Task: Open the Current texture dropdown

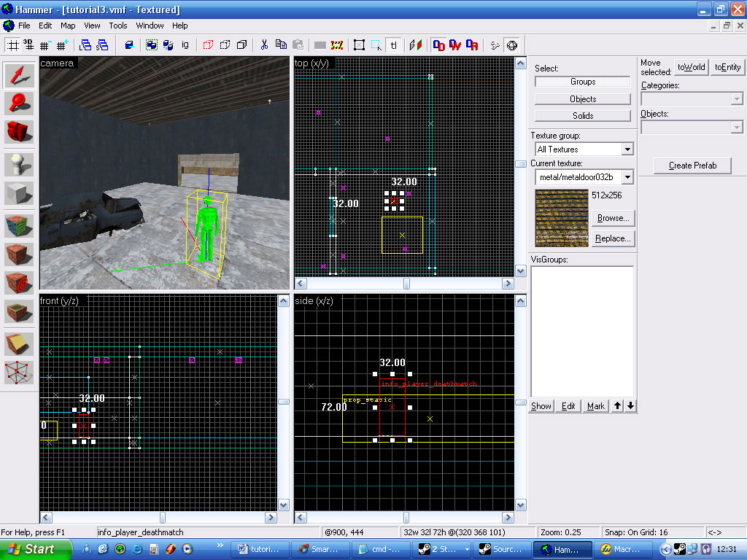Action: (x=627, y=177)
